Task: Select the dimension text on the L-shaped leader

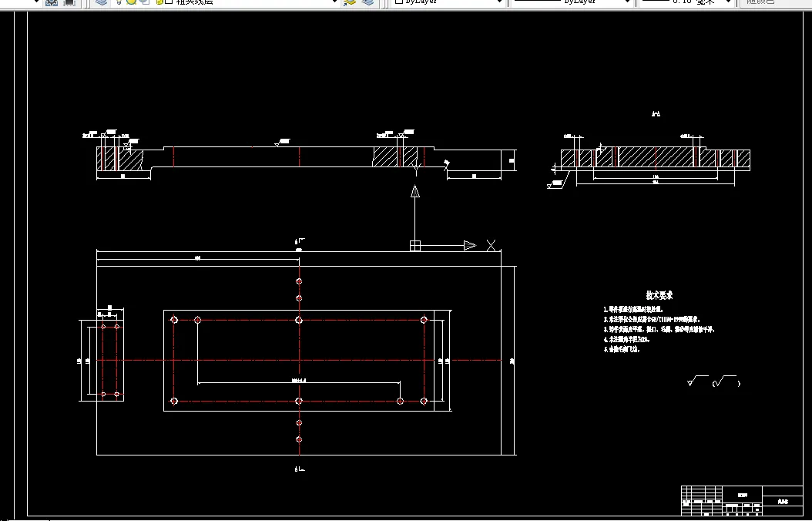Action: 299,381
